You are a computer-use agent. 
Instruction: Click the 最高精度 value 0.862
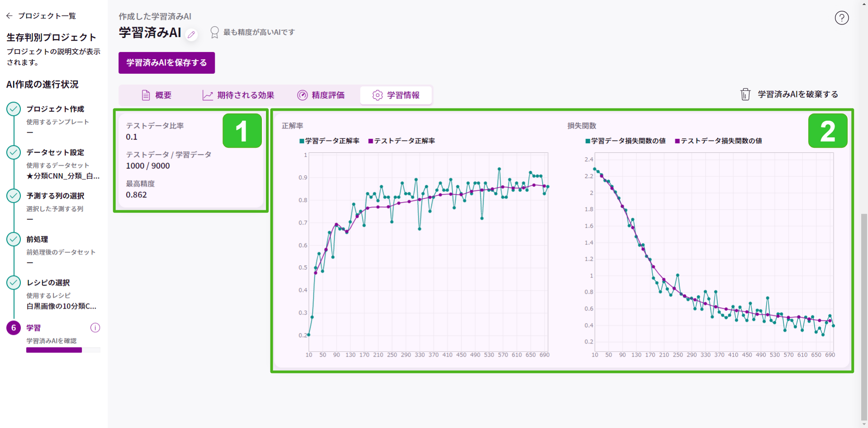click(136, 195)
